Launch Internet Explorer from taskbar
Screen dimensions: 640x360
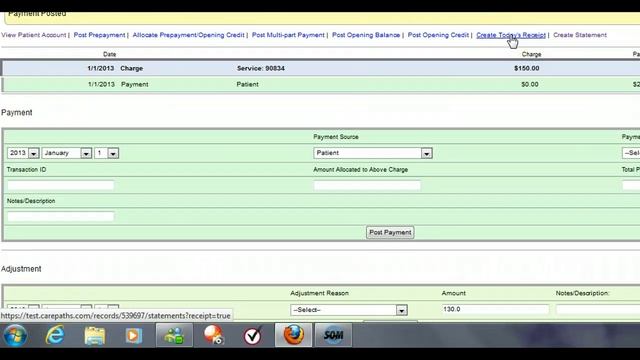(55, 335)
